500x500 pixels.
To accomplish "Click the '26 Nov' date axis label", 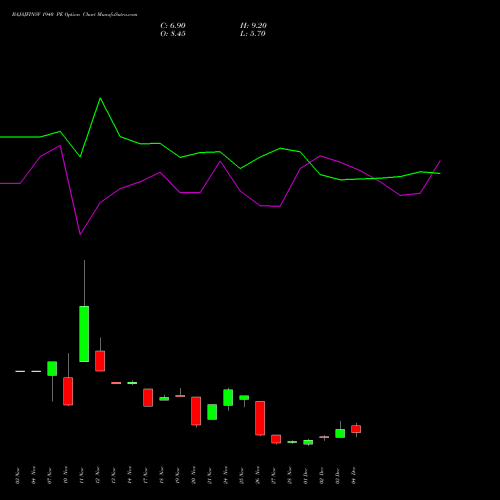I will [258, 475].
